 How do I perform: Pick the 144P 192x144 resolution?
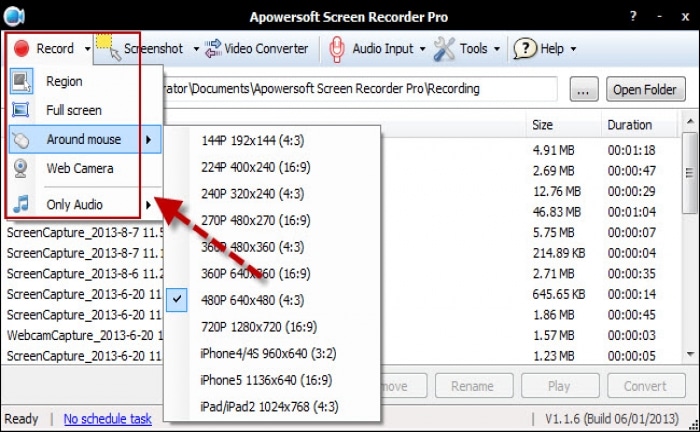click(x=248, y=139)
